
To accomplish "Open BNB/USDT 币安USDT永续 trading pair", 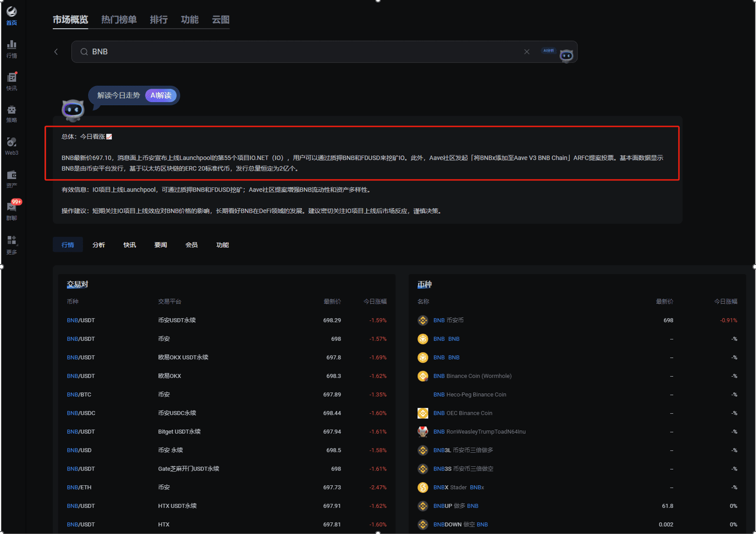I will 227,320.
